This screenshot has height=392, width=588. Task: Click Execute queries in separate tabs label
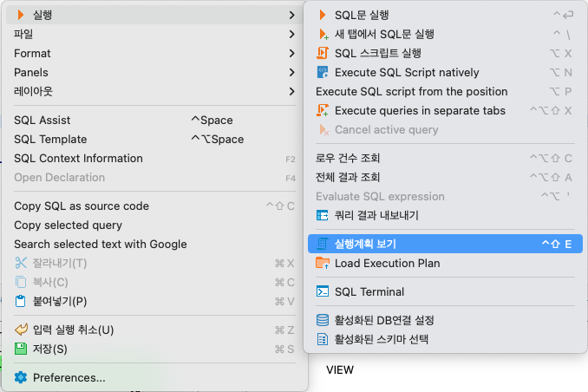pyautogui.click(x=420, y=111)
